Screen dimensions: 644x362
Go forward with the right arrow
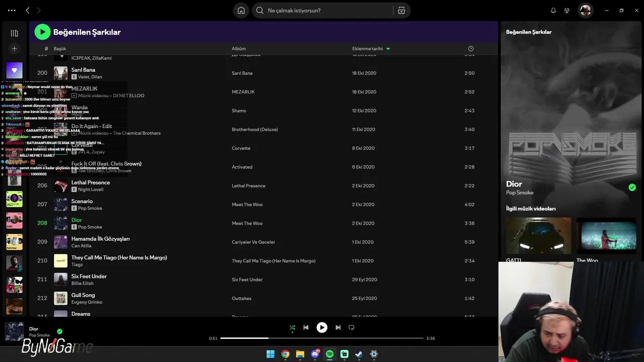coord(38,10)
